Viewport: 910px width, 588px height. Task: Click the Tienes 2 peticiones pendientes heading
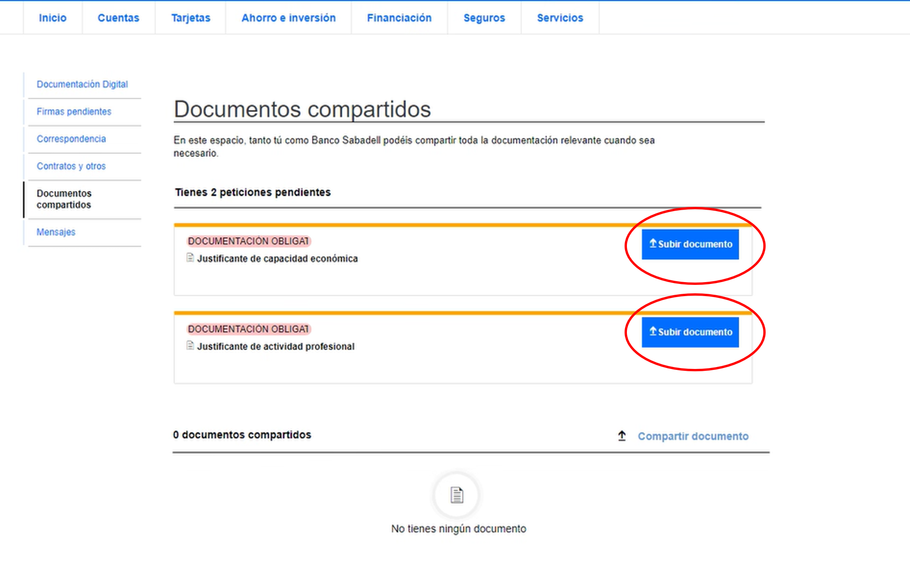(253, 192)
